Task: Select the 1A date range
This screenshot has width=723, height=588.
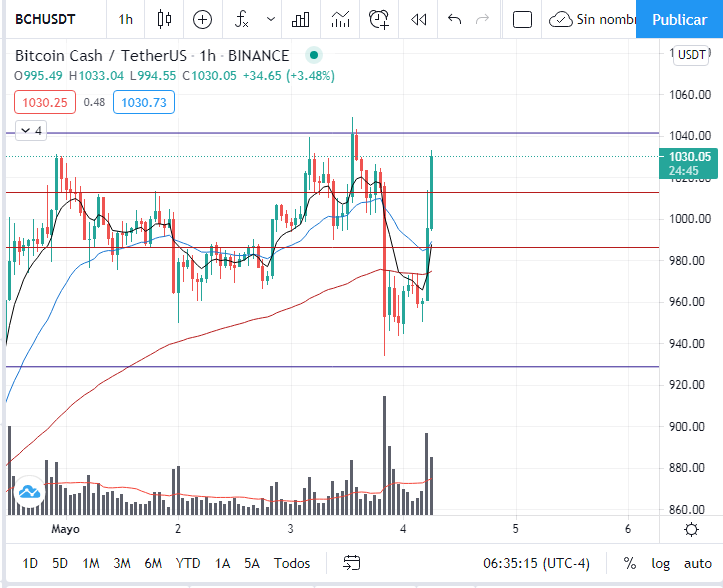Action: [x=222, y=564]
